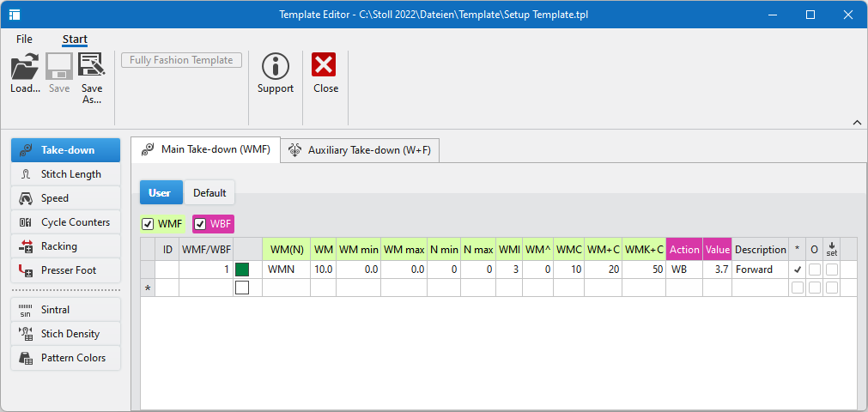Collapse the ribbon with the chevron arrow

[856, 123]
